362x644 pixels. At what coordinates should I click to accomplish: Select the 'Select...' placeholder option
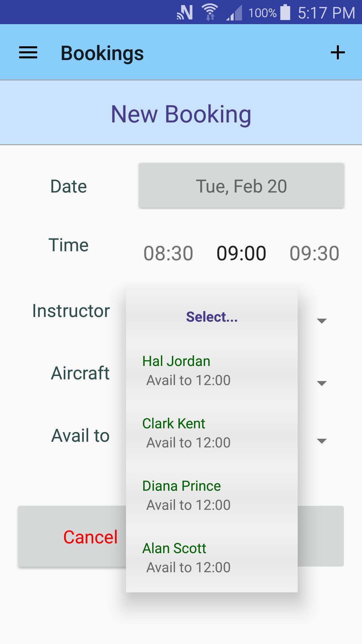click(x=212, y=317)
